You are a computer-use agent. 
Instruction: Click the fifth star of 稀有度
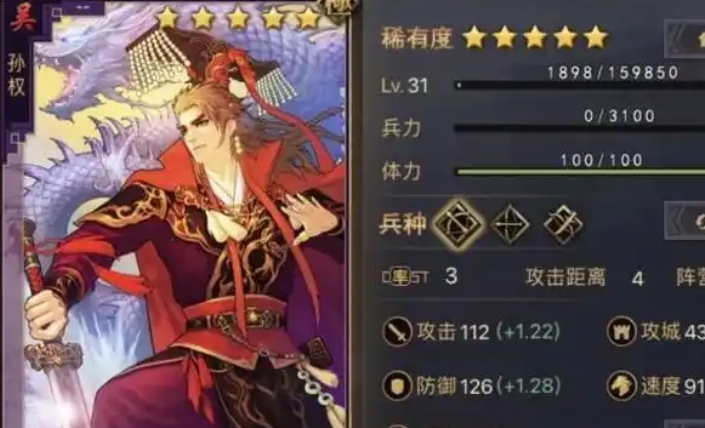(x=596, y=37)
